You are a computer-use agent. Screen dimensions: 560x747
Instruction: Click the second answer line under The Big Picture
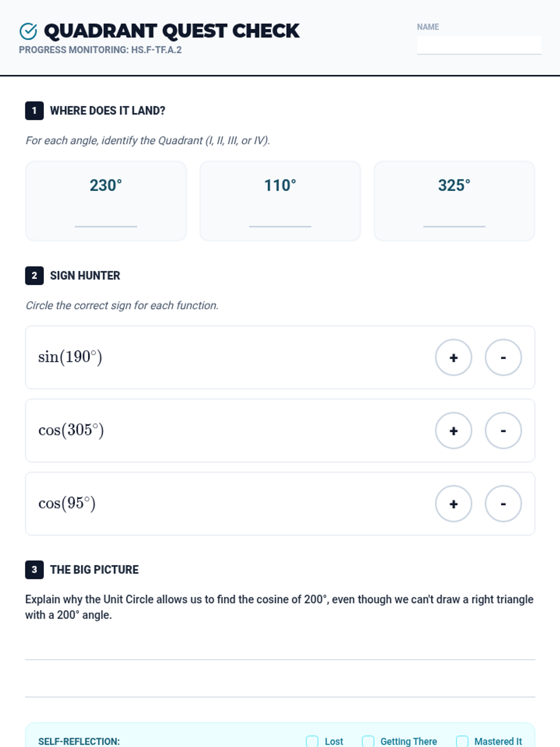pos(280,688)
